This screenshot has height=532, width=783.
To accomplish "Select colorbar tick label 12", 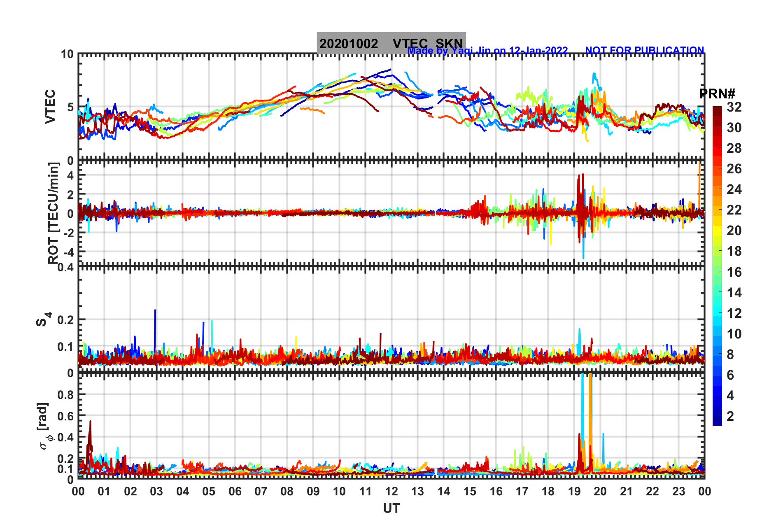I will (734, 313).
